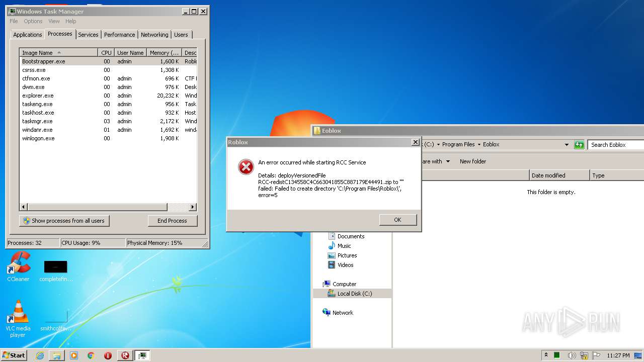Switch to the Performance tab
The height and width of the screenshot is (362, 644).
pos(120,35)
